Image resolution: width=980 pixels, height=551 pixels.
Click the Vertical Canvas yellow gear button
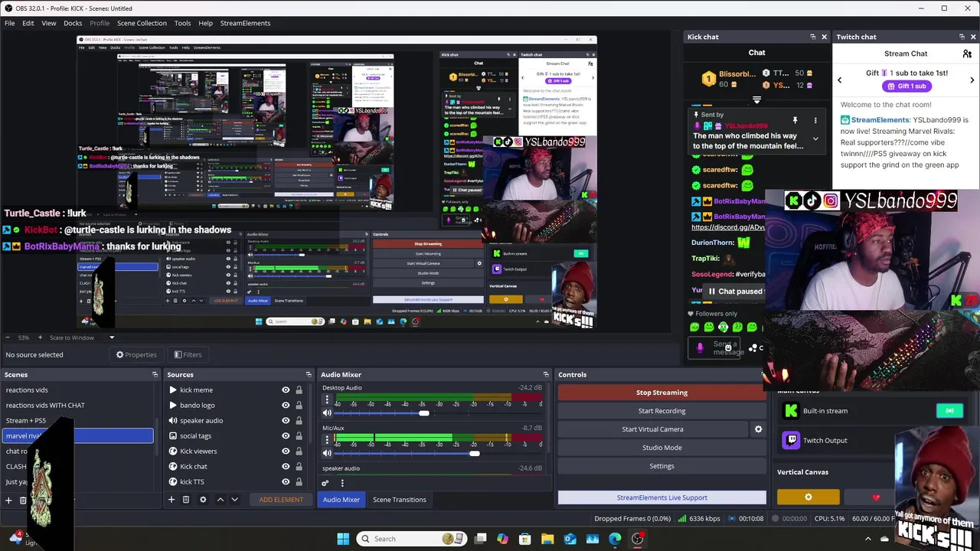[x=808, y=497]
